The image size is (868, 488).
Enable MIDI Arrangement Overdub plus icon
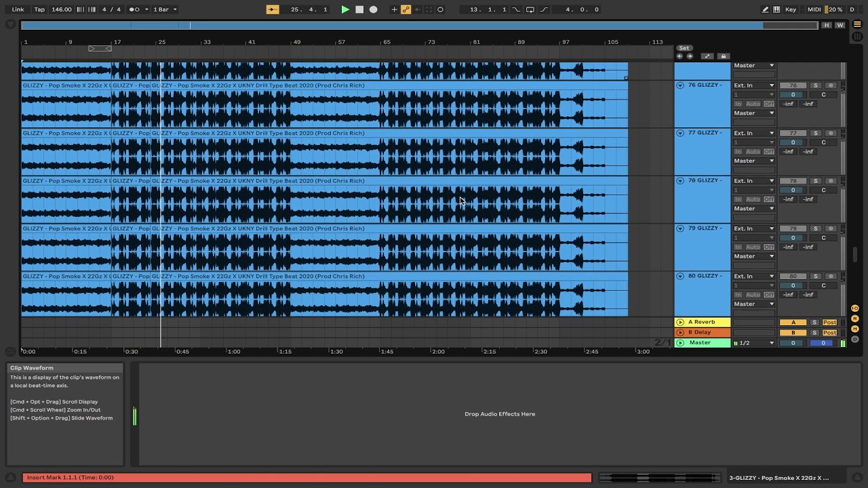coord(394,9)
